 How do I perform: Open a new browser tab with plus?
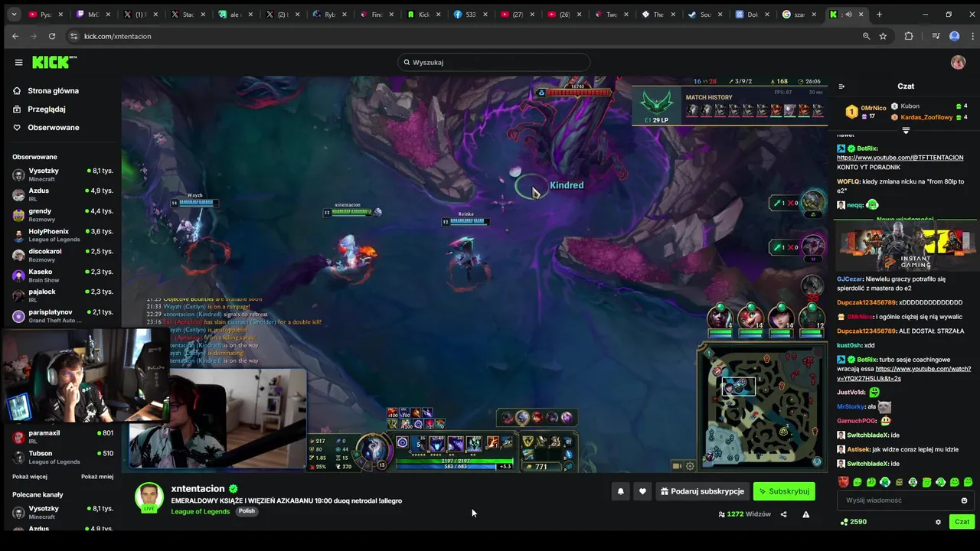[879, 15]
